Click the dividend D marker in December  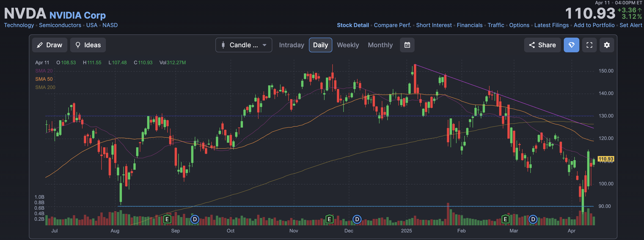[357, 220]
